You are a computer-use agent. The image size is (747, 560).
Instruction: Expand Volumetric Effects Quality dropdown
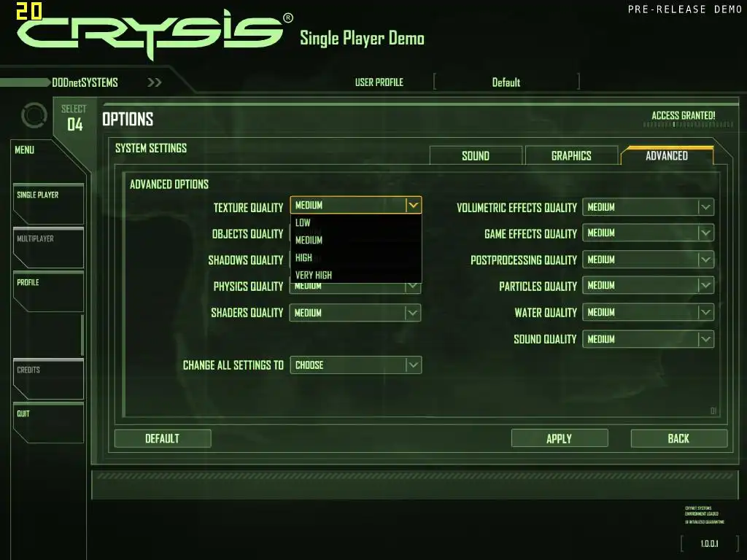coord(648,207)
